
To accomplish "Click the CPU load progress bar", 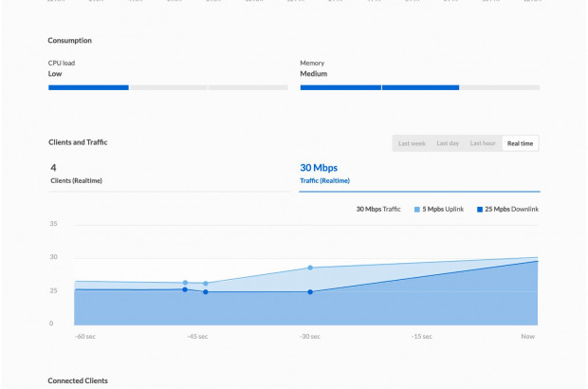I will click(x=168, y=87).
